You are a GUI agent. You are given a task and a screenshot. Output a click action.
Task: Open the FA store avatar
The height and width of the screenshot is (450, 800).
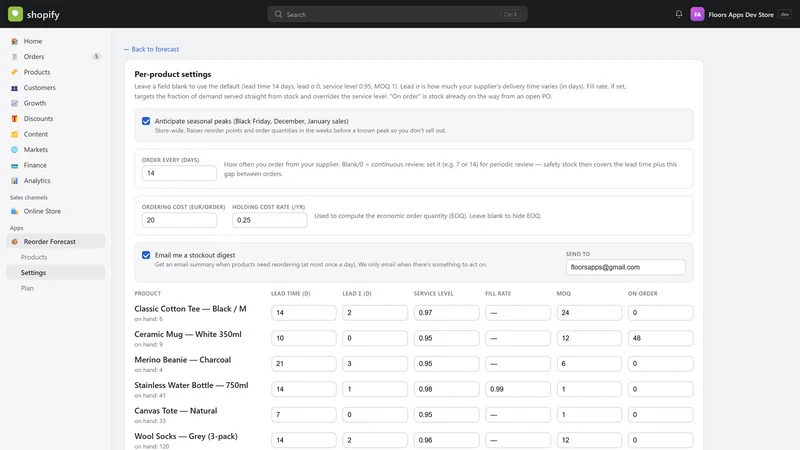tap(697, 14)
